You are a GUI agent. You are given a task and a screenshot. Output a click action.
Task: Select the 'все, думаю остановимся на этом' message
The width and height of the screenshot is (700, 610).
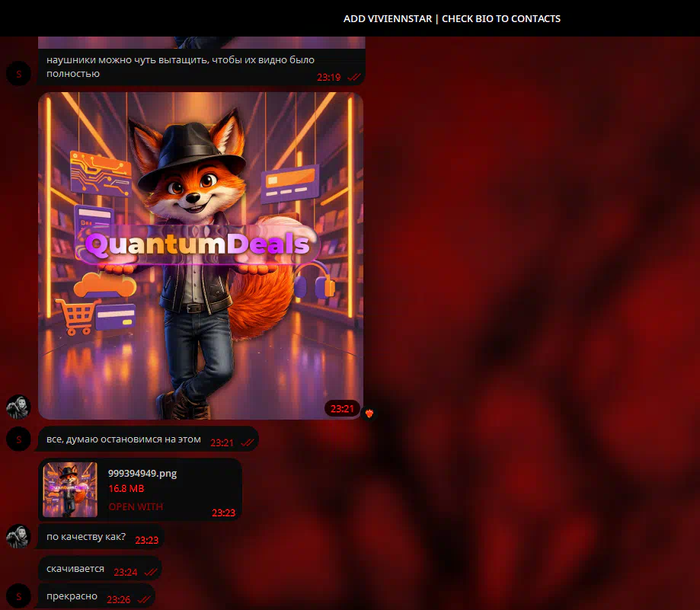pyautogui.click(x=123, y=439)
